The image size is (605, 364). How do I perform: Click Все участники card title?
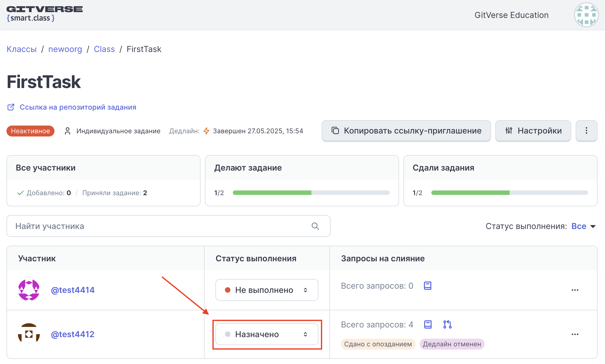pos(46,168)
